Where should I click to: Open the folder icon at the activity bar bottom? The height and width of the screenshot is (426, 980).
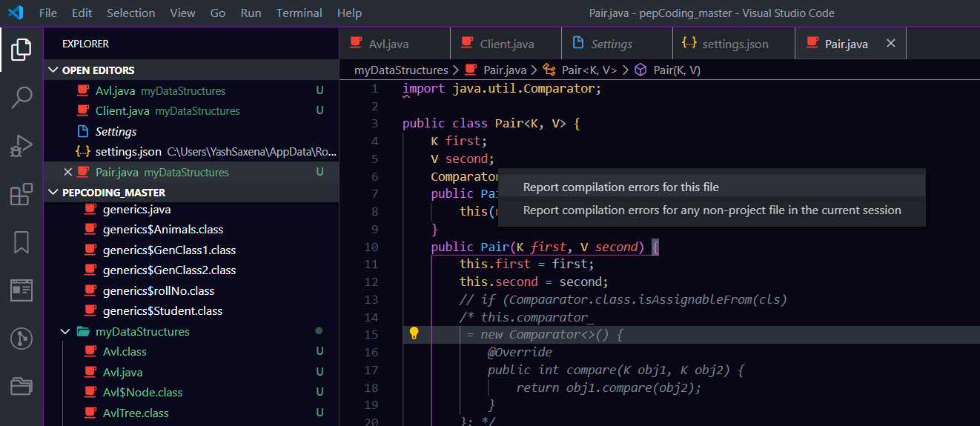(21, 386)
